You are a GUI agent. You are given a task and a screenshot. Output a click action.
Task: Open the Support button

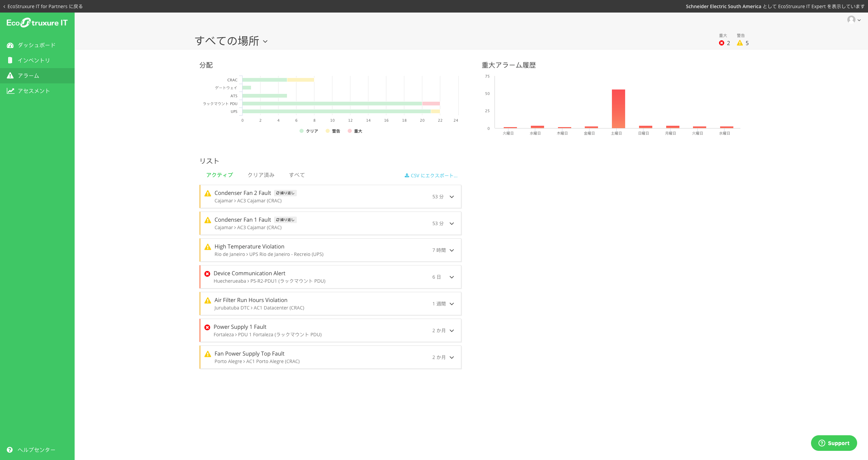[834, 443]
